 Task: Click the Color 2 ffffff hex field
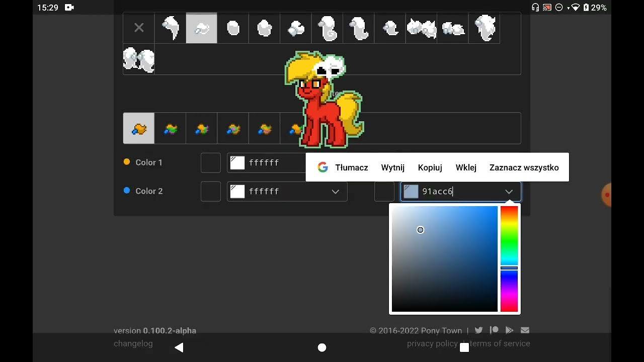coord(287,192)
